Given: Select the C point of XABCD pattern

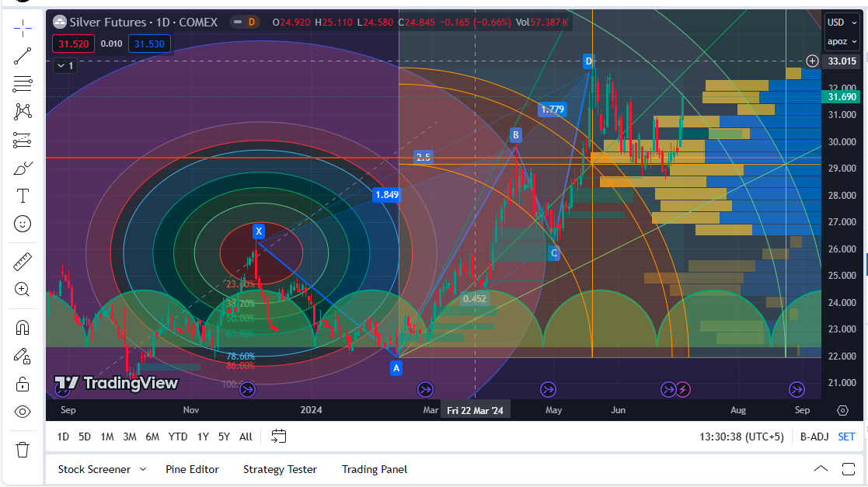Looking at the screenshot, I should pyautogui.click(x=553, y=253).
